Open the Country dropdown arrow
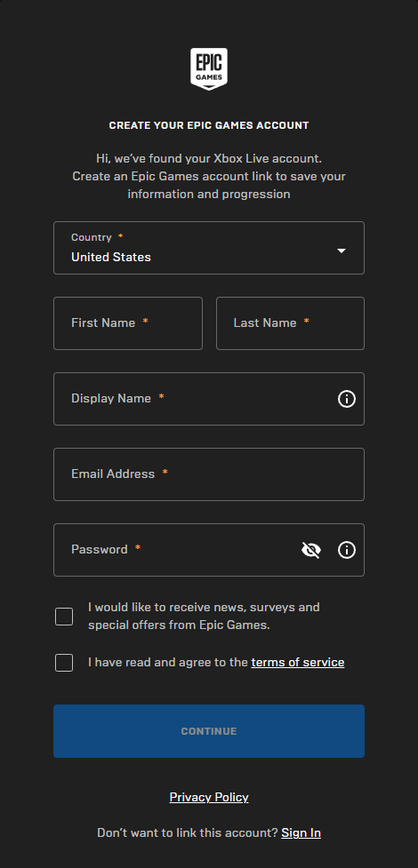418x868 pixels. [342, 251]
